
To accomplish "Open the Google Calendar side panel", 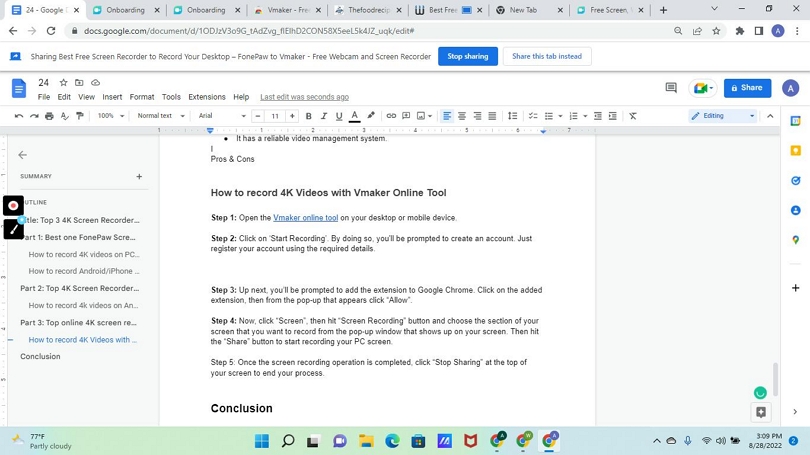I will pyautogui.click(x=796, y=121).
